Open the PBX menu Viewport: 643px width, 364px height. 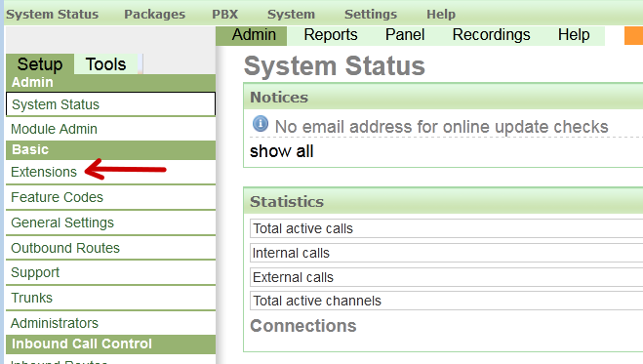pos(224,15)
